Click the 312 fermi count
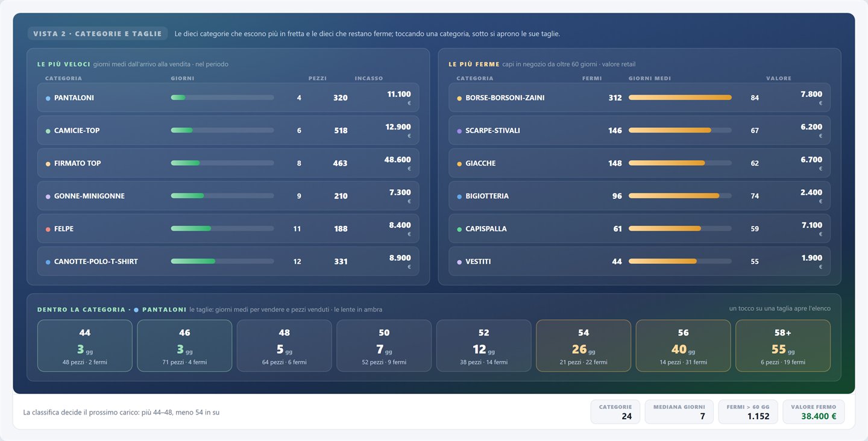Viewport: 868px width, 441px height. click(615, 98)
